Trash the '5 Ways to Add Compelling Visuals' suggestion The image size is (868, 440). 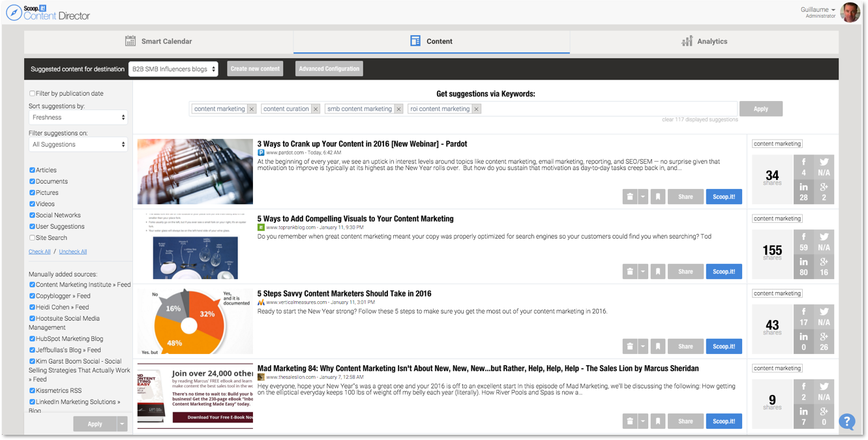pos(629,272)
